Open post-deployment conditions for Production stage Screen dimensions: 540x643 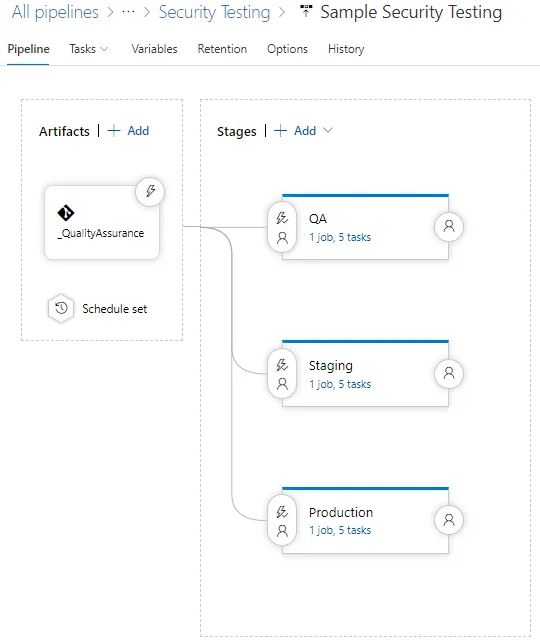449,520
